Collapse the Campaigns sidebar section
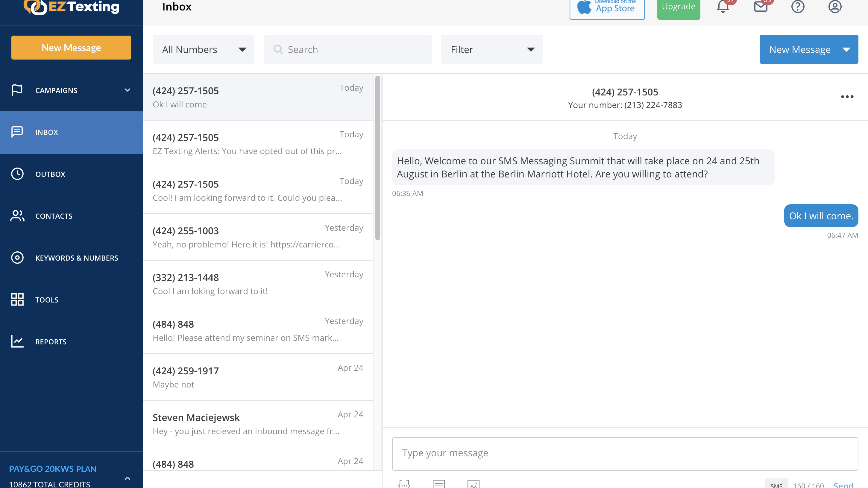This screenshot has width=868, height=488. coord(128,90)
